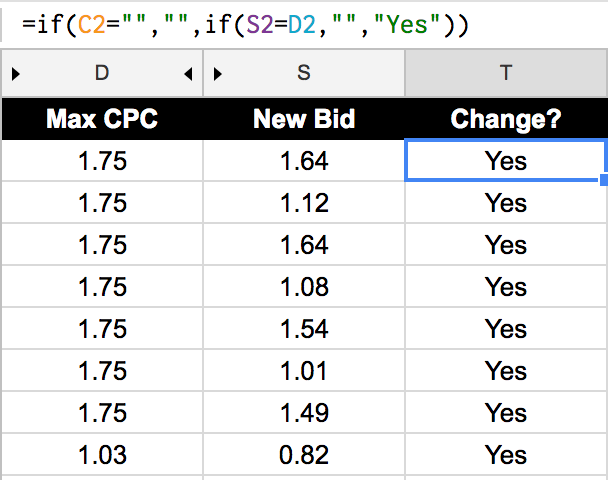Select the column S header
Viewport: 608px width, 480px height.
pyautogui.click(x=304, y=73)
